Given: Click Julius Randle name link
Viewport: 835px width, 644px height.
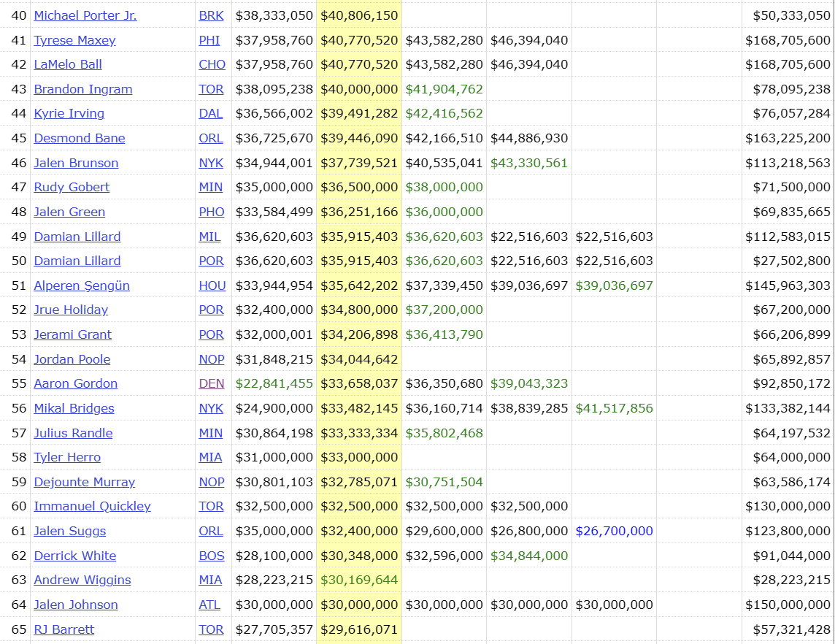Looking at the screenshot, I should point(73,433).
